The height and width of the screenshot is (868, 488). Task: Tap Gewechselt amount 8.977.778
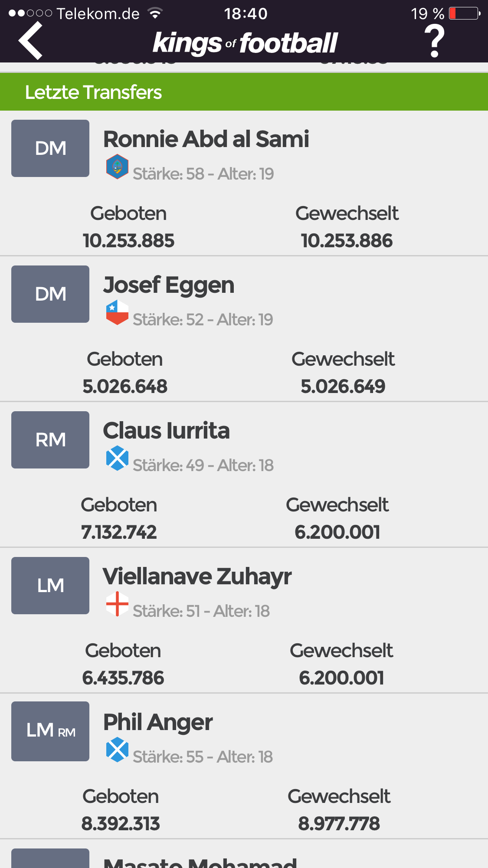pyautogui.click(x=339, y=823)
